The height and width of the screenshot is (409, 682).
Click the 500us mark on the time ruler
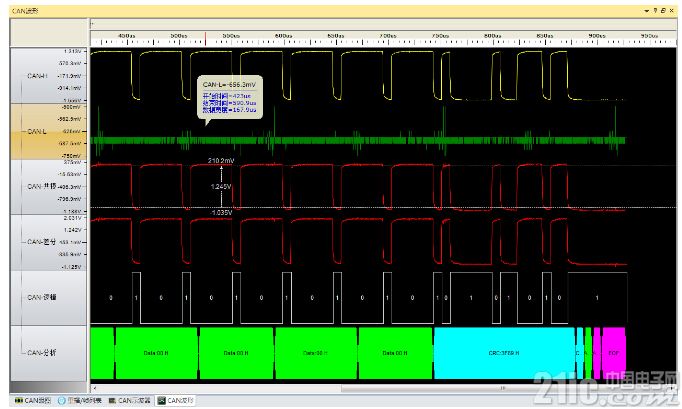179,36
